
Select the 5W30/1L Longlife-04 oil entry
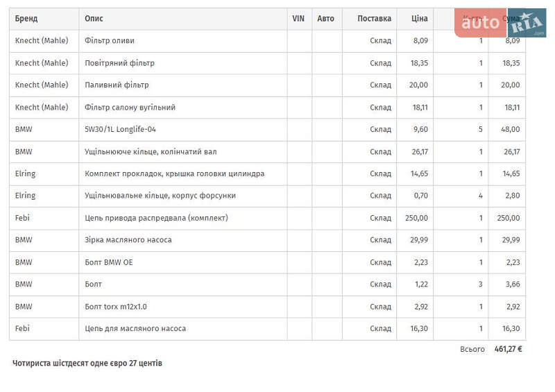(120, 130)
